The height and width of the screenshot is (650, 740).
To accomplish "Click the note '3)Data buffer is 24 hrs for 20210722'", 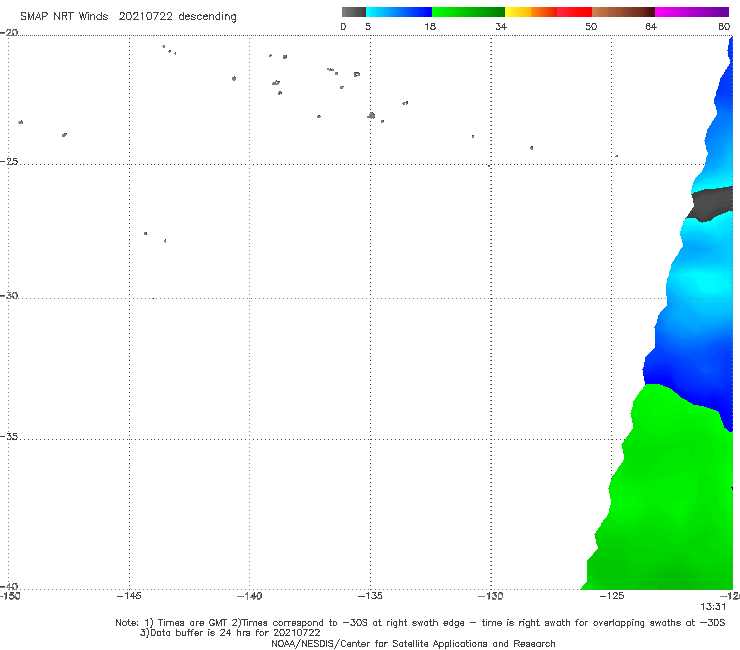I will [x=230, y=633].
